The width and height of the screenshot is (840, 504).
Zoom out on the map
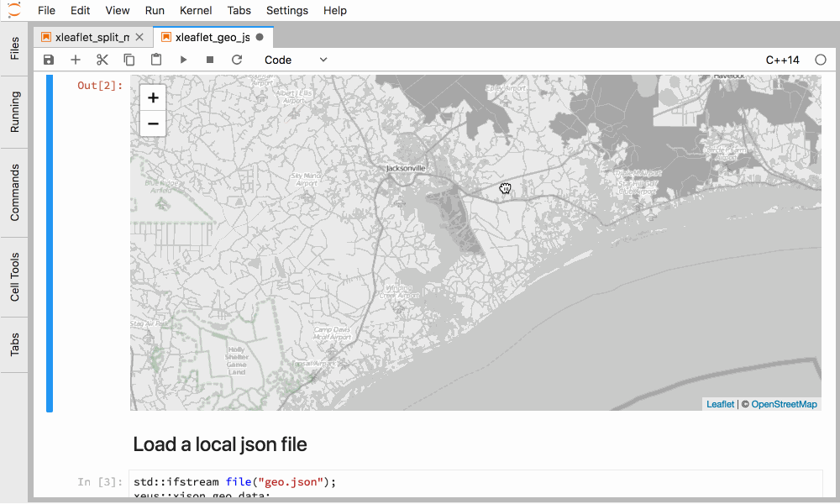point(153,123)
